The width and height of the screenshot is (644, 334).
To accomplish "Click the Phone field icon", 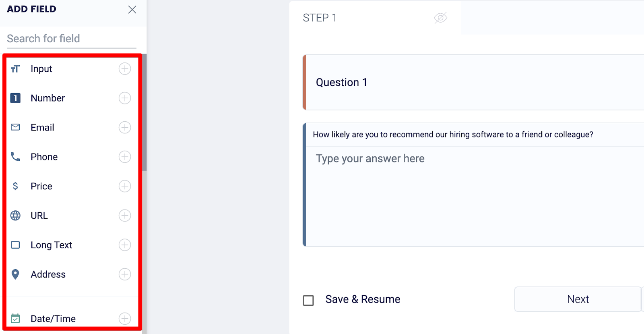I will pyautogui.click(x=15, y=157).
